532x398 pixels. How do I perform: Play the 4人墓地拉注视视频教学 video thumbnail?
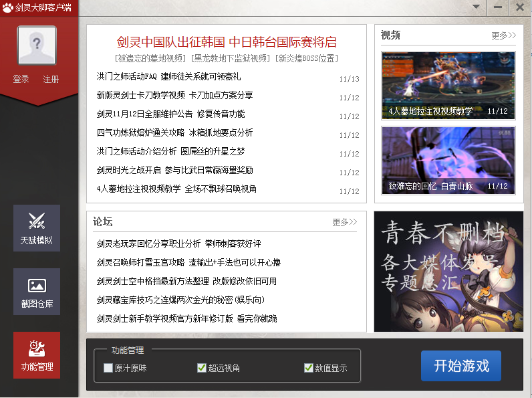(x=448, y=86)
